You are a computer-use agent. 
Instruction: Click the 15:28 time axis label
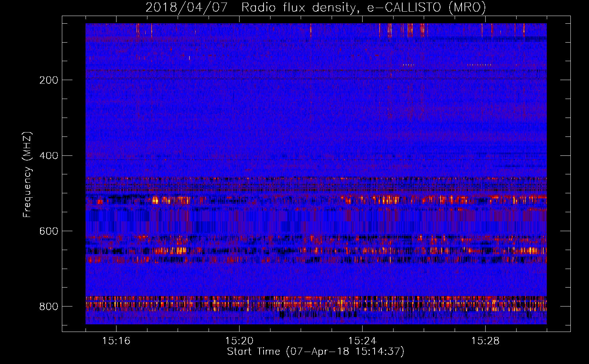pyautogui.click(x=485, y=341)
